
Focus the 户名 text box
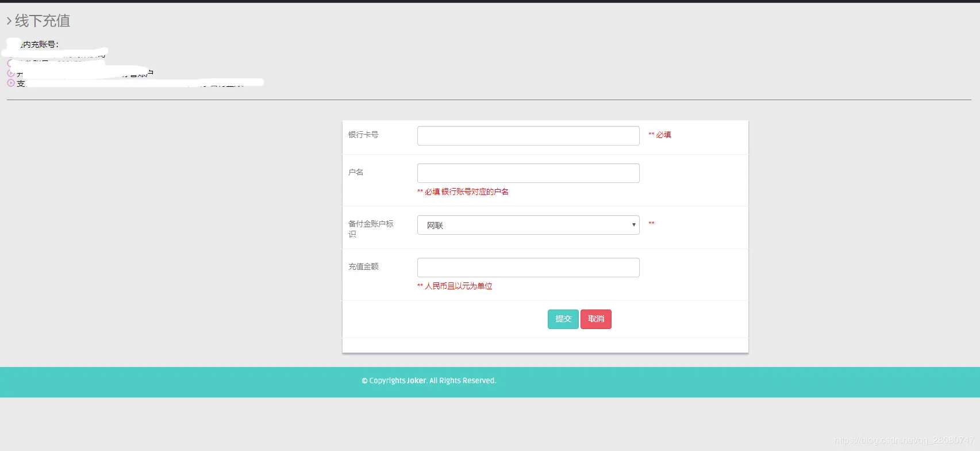pos(528,173)
